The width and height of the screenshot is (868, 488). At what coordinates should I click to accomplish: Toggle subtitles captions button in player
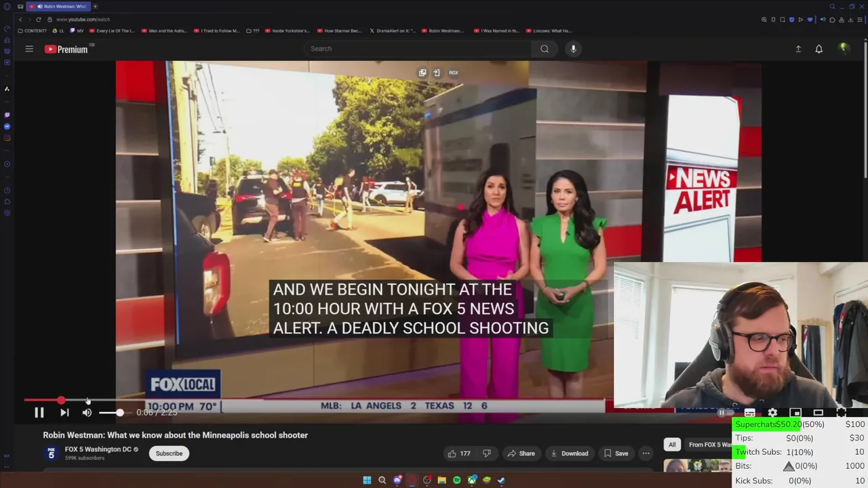pos(749,412)
